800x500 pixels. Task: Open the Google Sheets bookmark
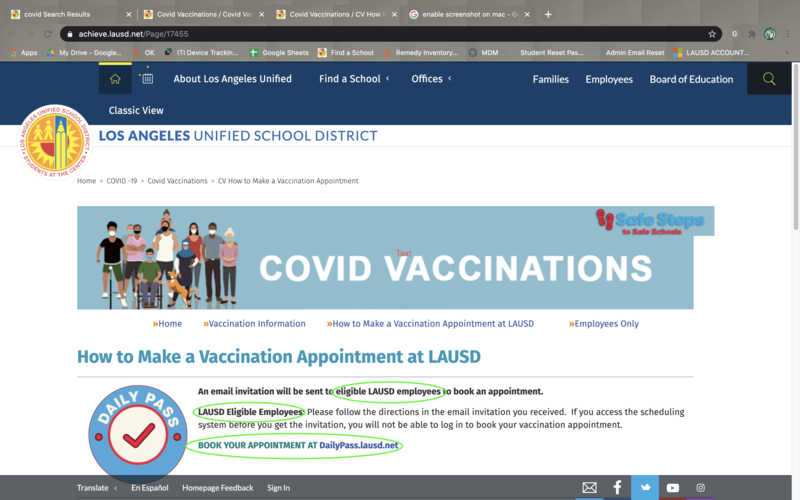[279, 53]
